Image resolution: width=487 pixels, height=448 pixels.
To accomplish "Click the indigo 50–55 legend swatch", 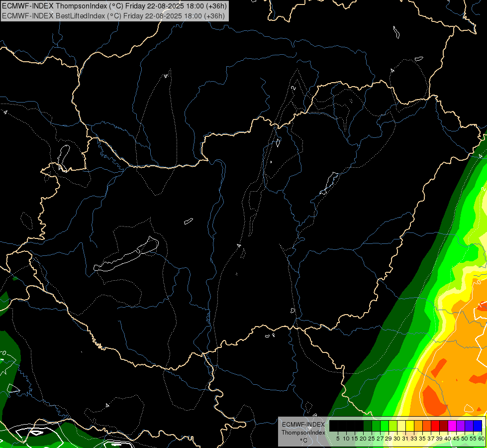I will click(469, 426).
